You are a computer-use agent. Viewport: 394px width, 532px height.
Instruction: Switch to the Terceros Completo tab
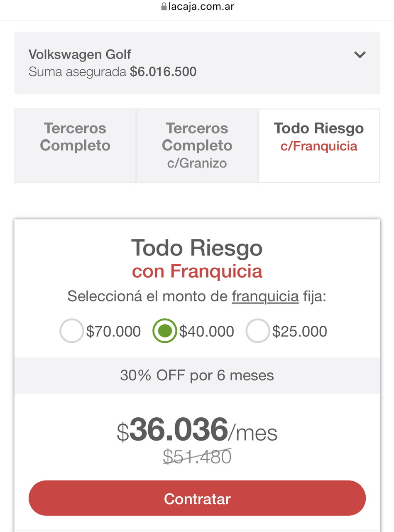point(75,145)
